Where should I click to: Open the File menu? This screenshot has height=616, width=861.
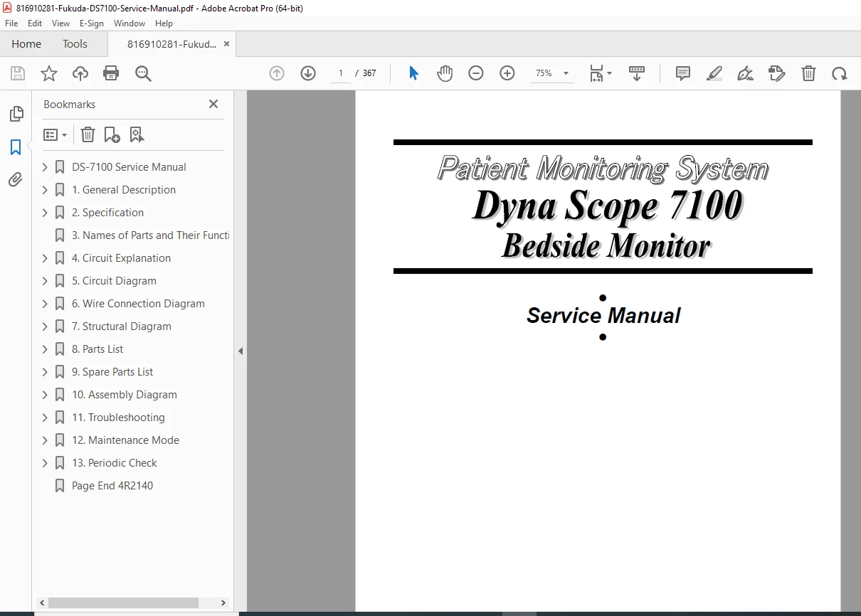[x=11, y=23]
